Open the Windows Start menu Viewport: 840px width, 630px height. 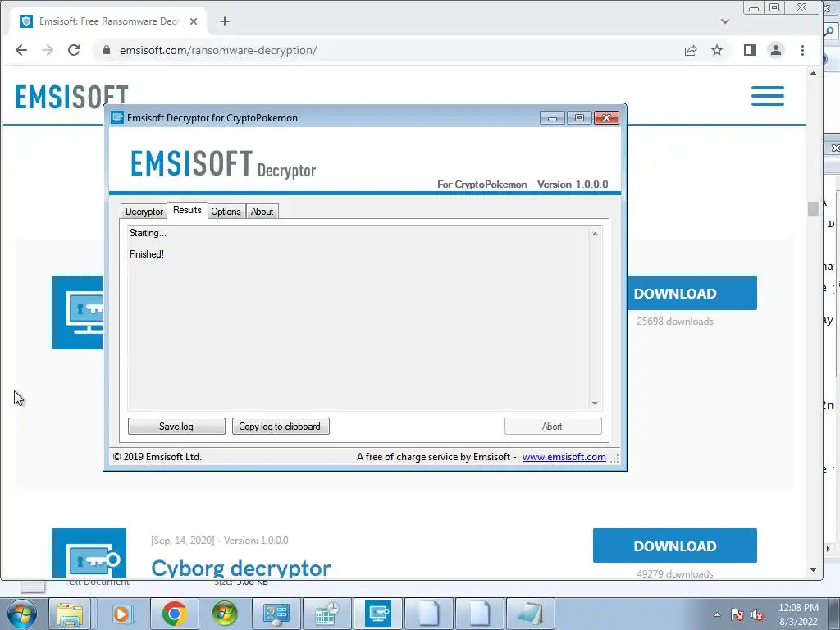click(x=22, y=614)
